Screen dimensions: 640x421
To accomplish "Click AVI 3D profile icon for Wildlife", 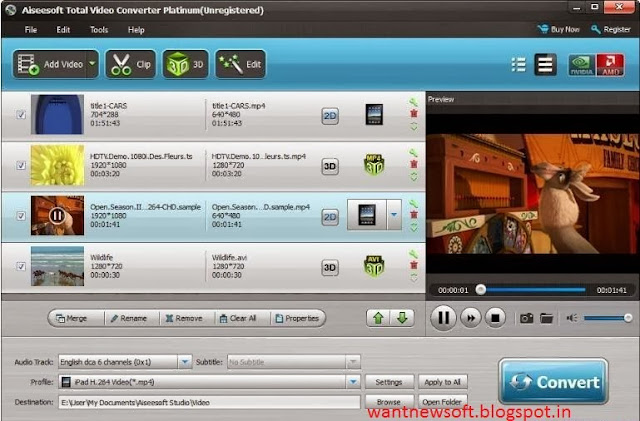I will click(x=374, y=266).
